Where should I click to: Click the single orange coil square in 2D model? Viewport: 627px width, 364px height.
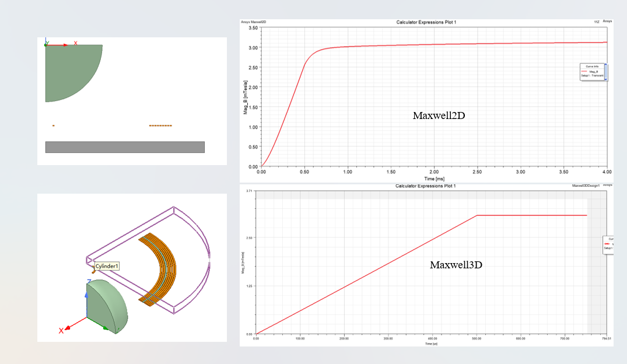53,125
